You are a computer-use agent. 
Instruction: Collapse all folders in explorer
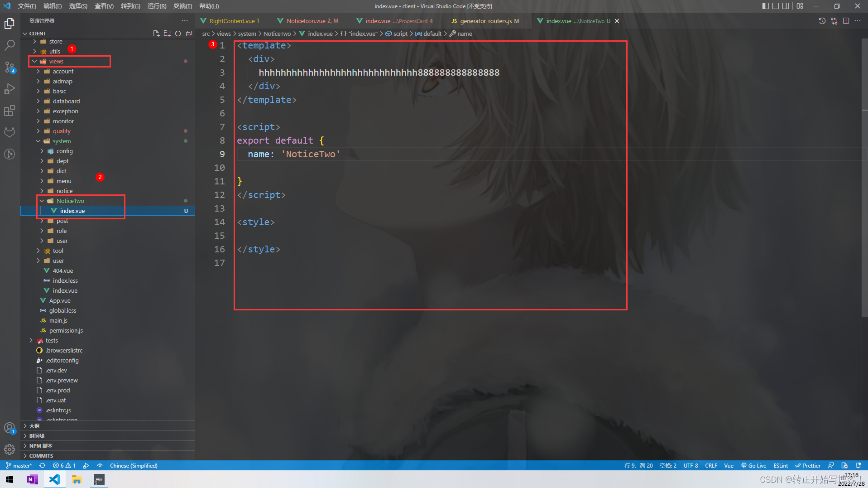point(189,34)
